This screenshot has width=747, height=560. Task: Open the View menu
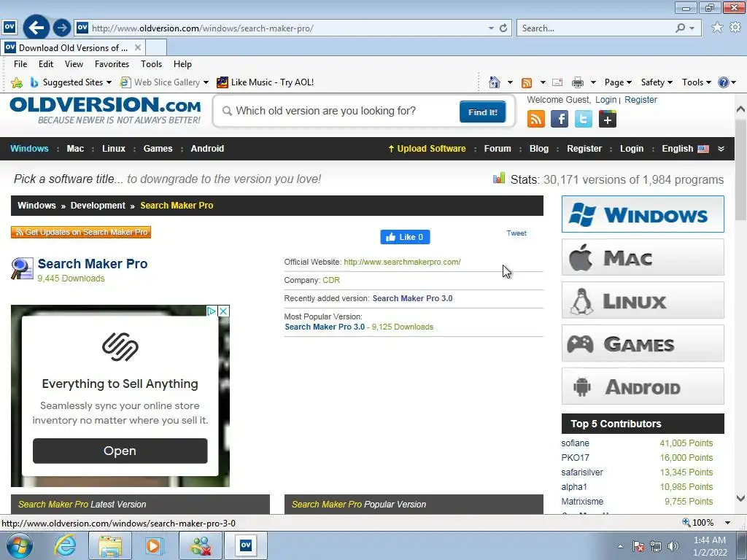74,64
